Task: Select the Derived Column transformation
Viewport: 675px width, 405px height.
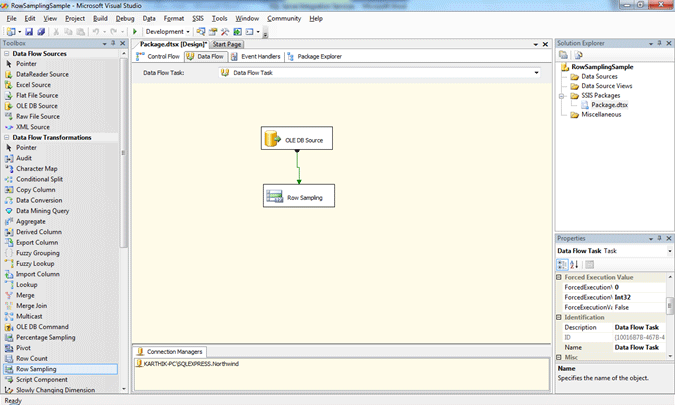Action: coord(39,232)
